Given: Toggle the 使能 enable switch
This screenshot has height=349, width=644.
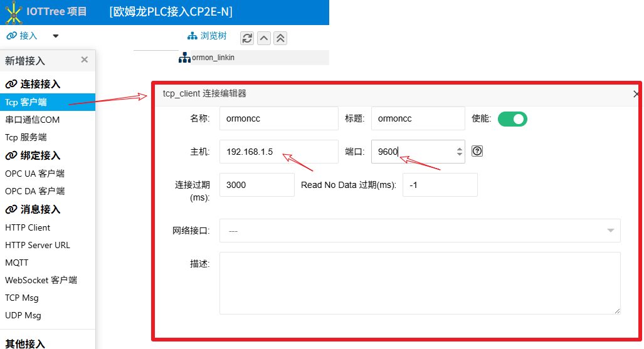Looking at the screenshot, I should point(512,119).
